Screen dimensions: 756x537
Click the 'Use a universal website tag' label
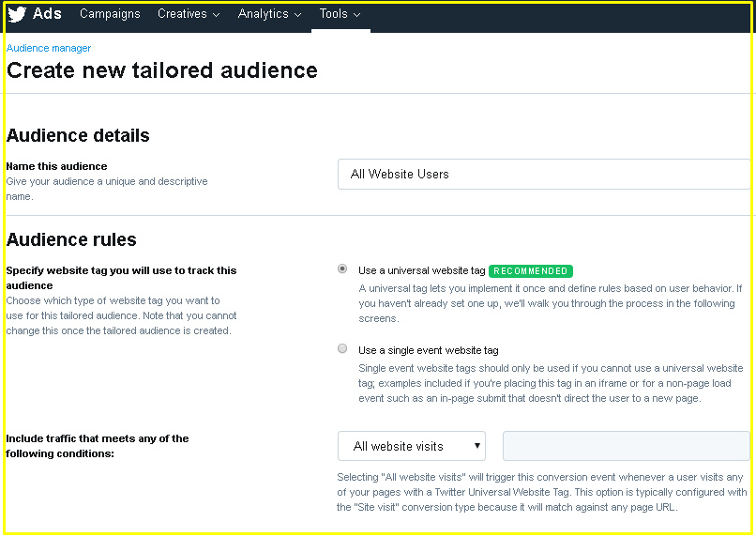click(x=421, y=270)
